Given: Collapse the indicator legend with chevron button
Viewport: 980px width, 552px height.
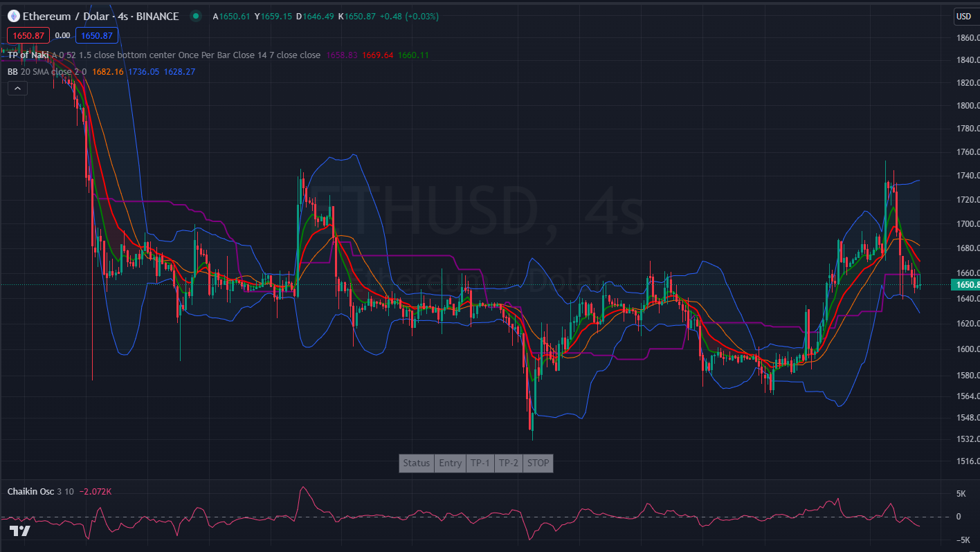Looking at the screenshot, I should pos(17,88).
